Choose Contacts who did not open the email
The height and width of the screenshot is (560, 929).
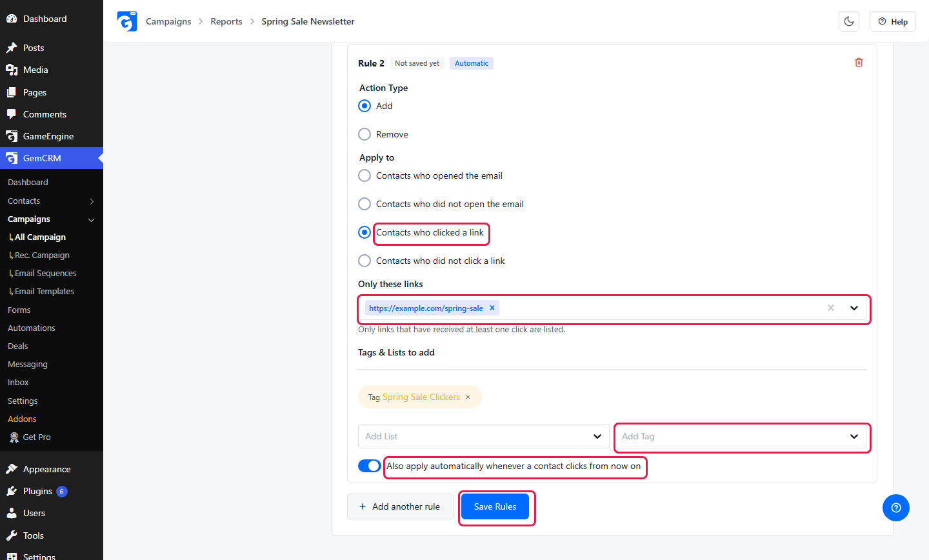click(365, 204)
